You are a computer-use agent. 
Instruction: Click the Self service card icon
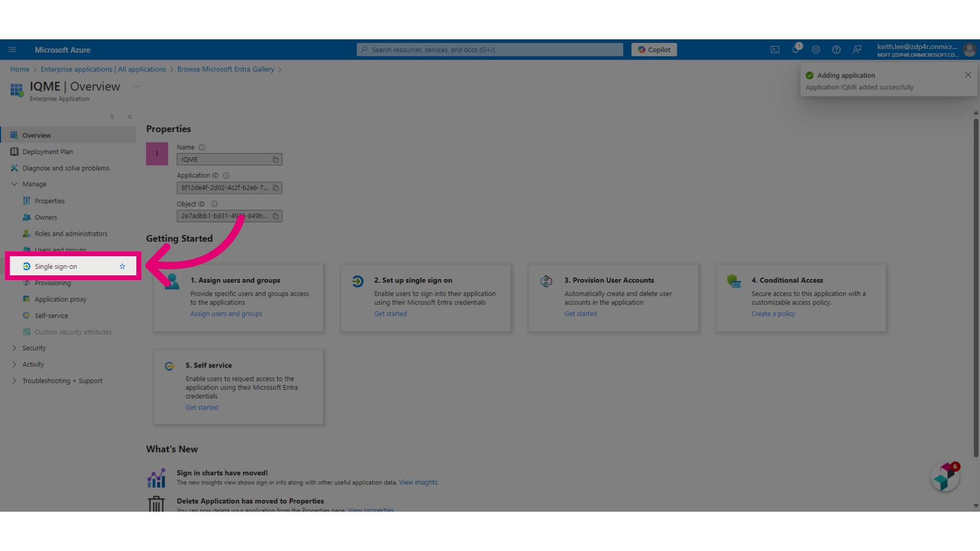169,366
